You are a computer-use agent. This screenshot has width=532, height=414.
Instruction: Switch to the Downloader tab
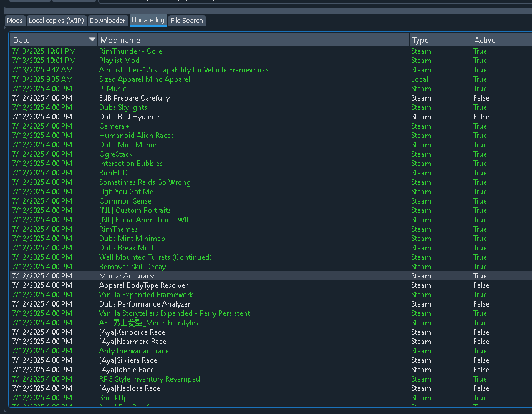pyautogui.click(x=107, y=21)
